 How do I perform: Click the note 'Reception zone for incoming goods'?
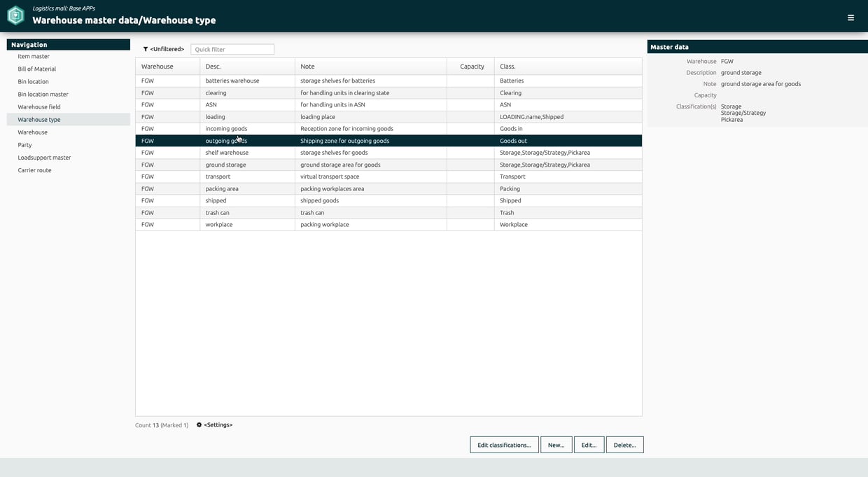346,128
